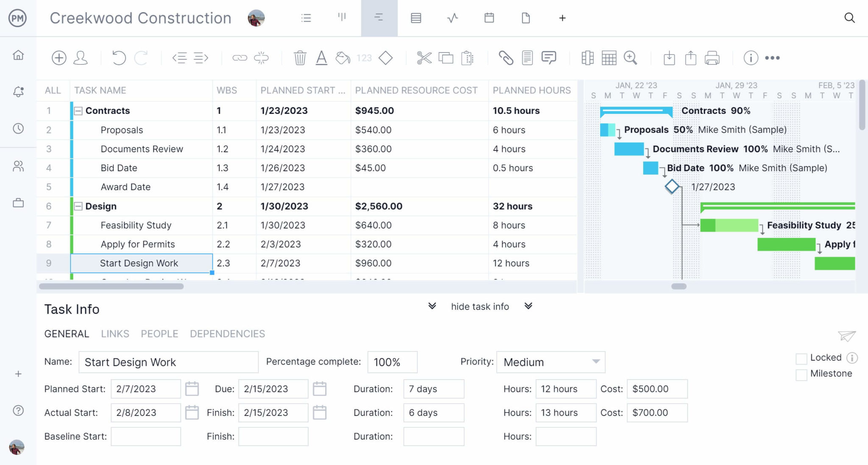Delete task with the trash icon

click(300, 58)
